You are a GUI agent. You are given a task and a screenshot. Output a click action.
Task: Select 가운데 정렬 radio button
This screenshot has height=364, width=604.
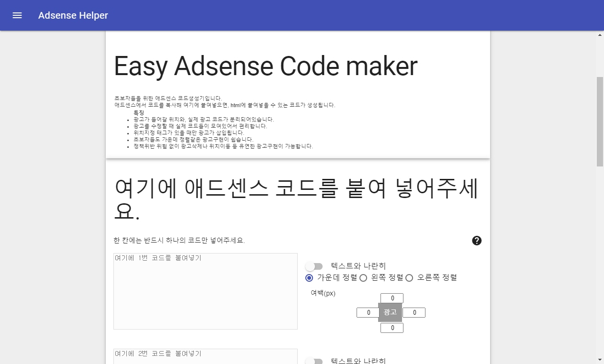click(309, 278)
